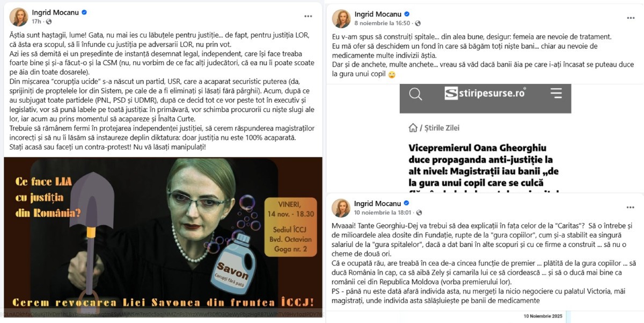Click home icon beside Știrile Zilei breadcrumb
644x323 pixels.
click(413, 128)
